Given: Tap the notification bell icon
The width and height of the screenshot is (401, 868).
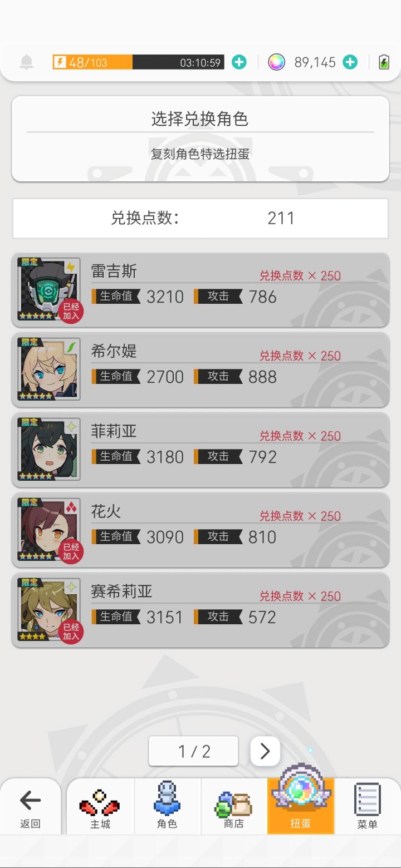Looking at the screenshot, I should point(26,62).
